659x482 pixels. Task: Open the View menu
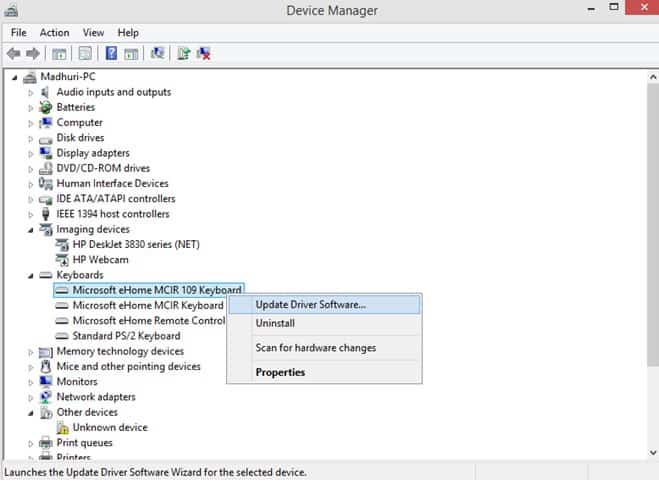[x=93, y=33]
